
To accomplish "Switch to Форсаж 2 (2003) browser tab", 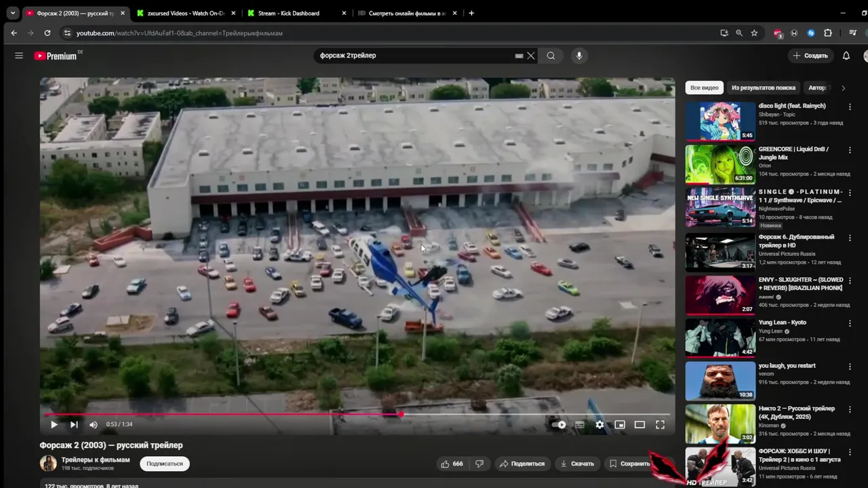I will click(75, 13).
